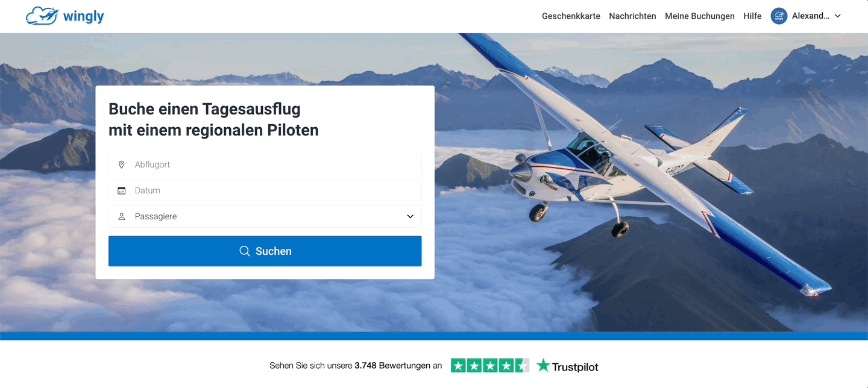868x388 pixels.
Task: Click the calendar icon in Datum field
Action: pyautogui.click(x=122, y=190)
